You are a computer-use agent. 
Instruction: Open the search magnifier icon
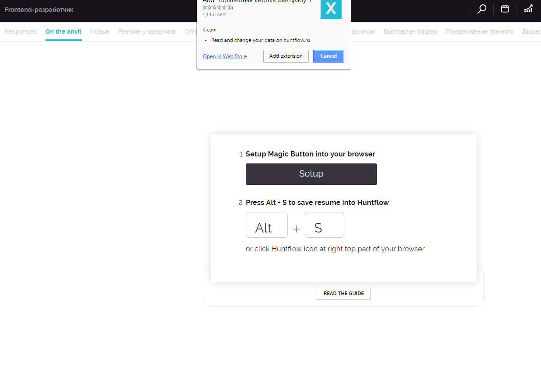[x=482, y=9]
